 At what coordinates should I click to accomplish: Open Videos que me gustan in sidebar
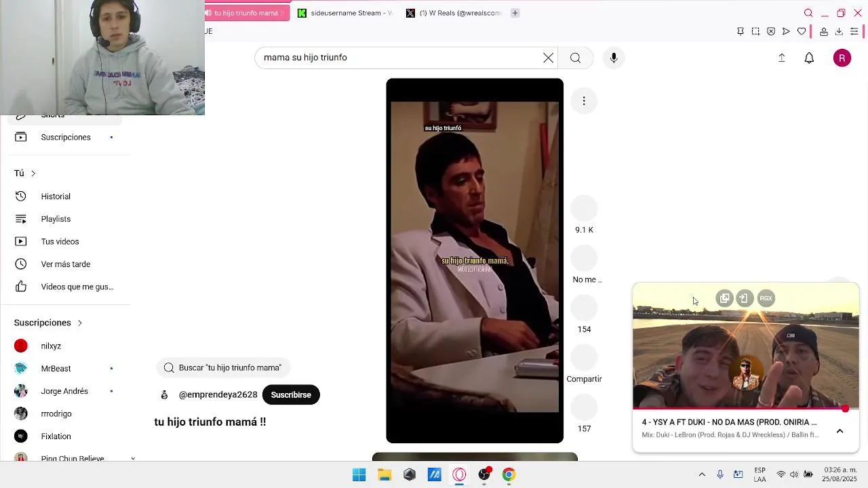pyautogui.click(x=66, y=287)
